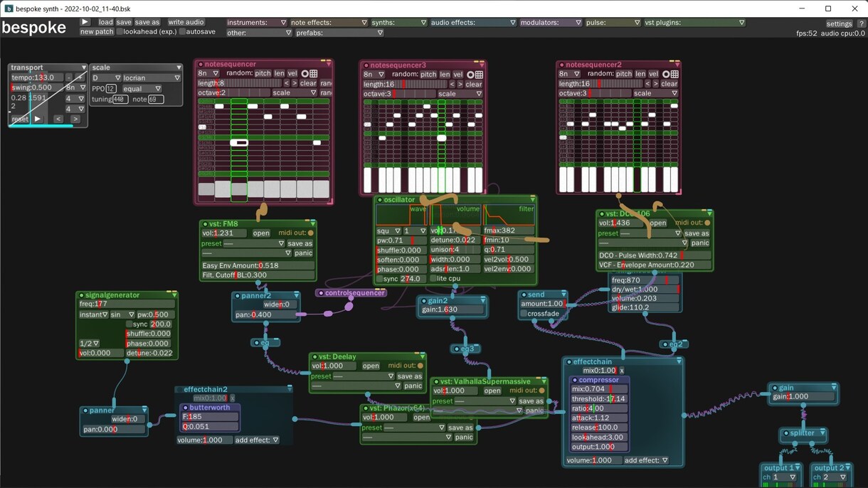Open audio effects module menu
Viewport: 868px width, 488px height.
473,23
